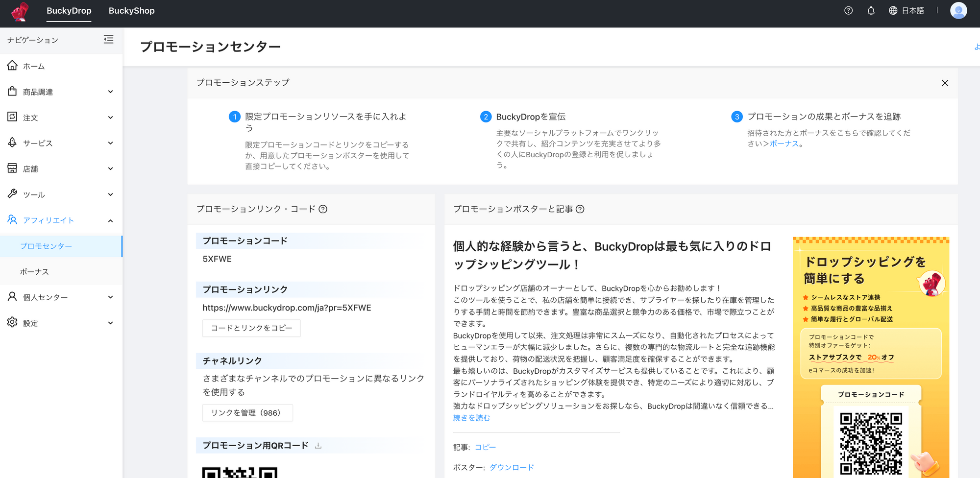Click the アフィリエイト people icon

click(x=12, y=219)
